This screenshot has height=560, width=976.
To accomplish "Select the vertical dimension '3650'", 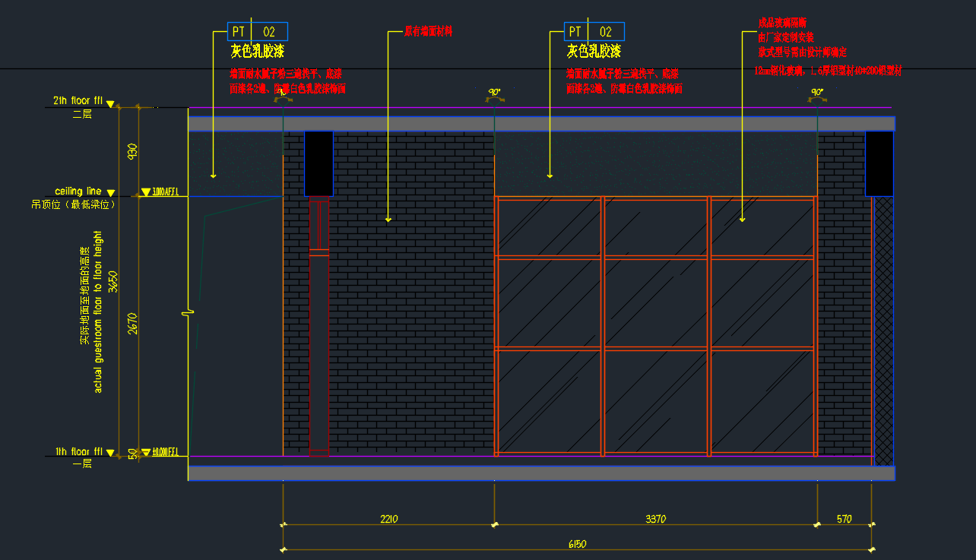I will [x=113, y=281].
